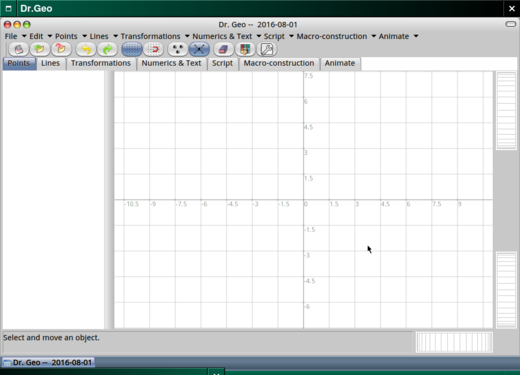Click the green maximize button of the Dr. Geo window
520x375 pixels.
tap(27, 25)
